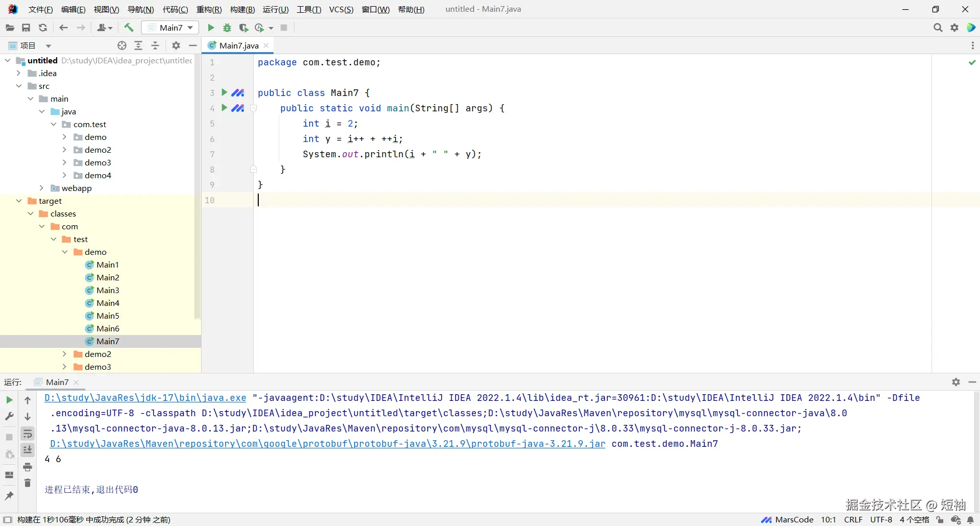Image resolution: width=980 pixels, height=526 pixels.
Task: Navigate forward with the right arrow toolbar icon
Action: coord(81,28)
